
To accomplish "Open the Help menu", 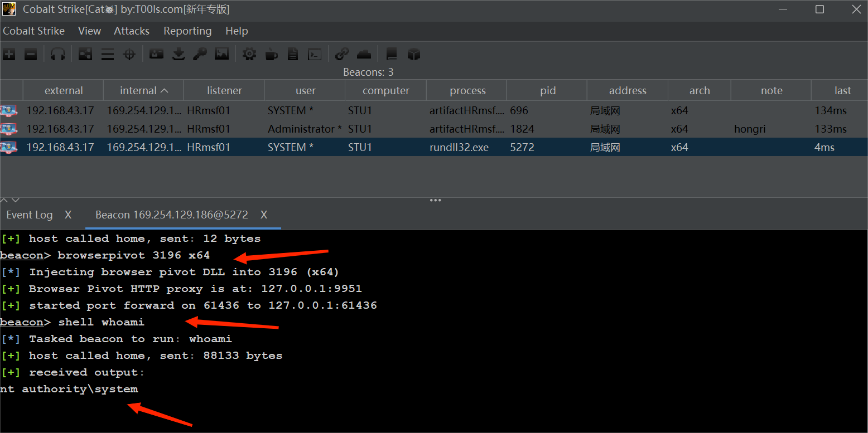I will (x=237, y=31).
